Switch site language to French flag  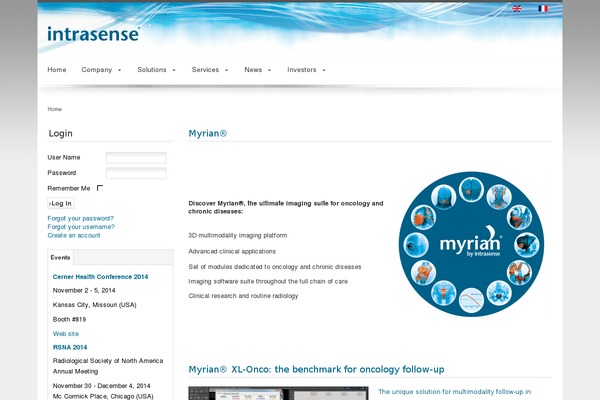point(543,8)
